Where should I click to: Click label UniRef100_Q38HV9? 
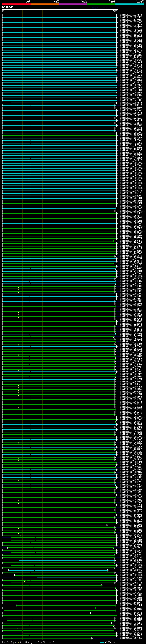(131, 42)
